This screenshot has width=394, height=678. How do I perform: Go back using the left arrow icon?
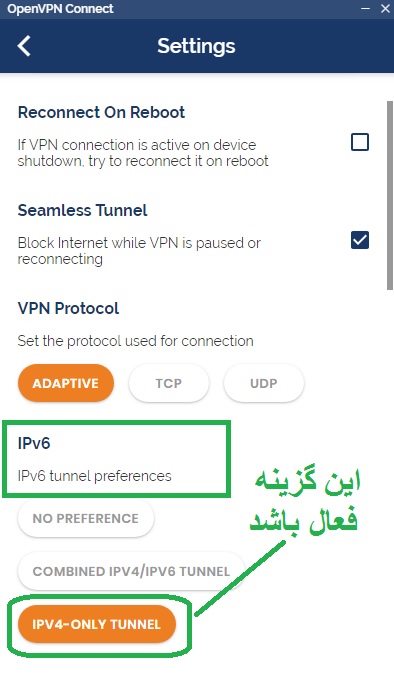[24, 46]
